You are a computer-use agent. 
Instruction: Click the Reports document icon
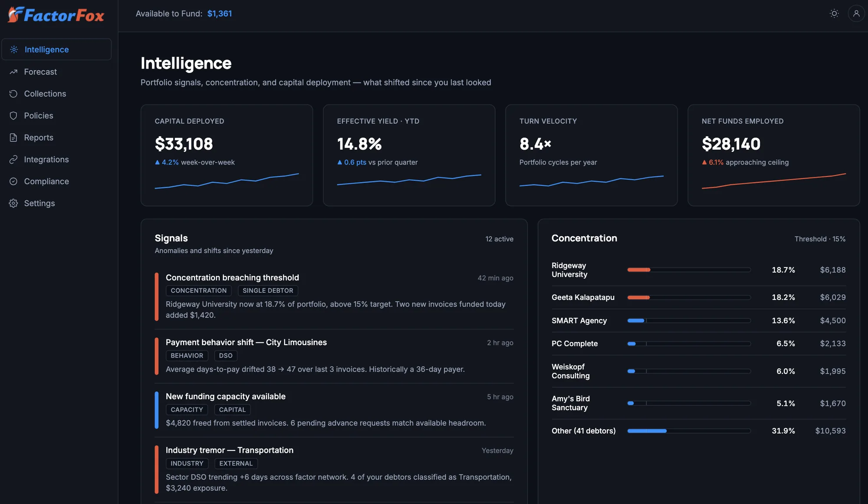[13, 138]
